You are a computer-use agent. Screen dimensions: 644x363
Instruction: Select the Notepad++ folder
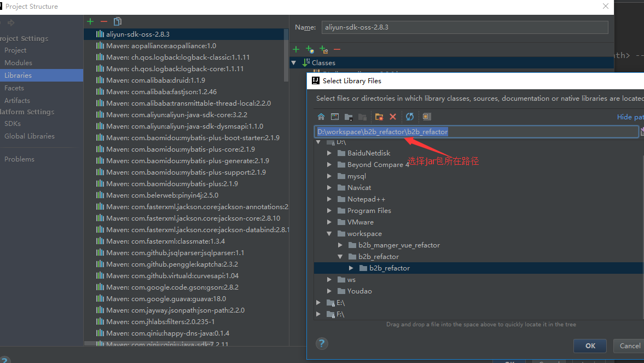click(366, 199)
